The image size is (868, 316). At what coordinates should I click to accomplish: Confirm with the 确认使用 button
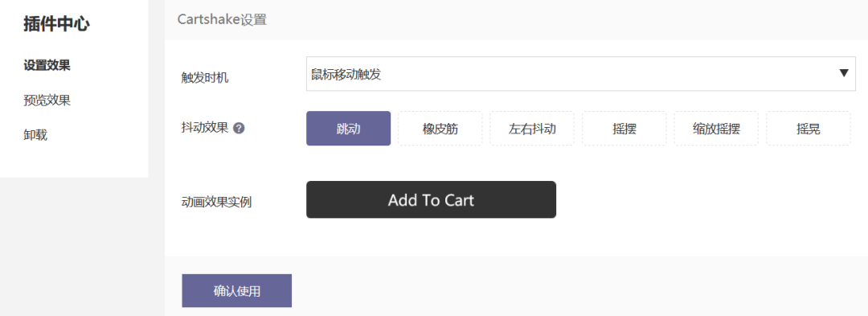coord(236,290)
